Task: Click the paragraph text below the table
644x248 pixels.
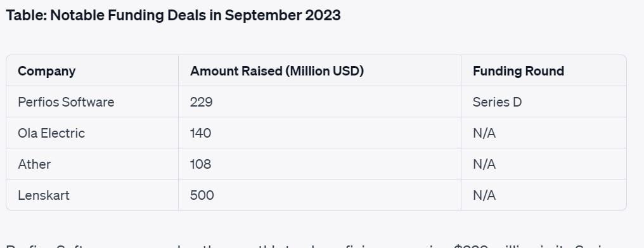Action: click(322, 245)
